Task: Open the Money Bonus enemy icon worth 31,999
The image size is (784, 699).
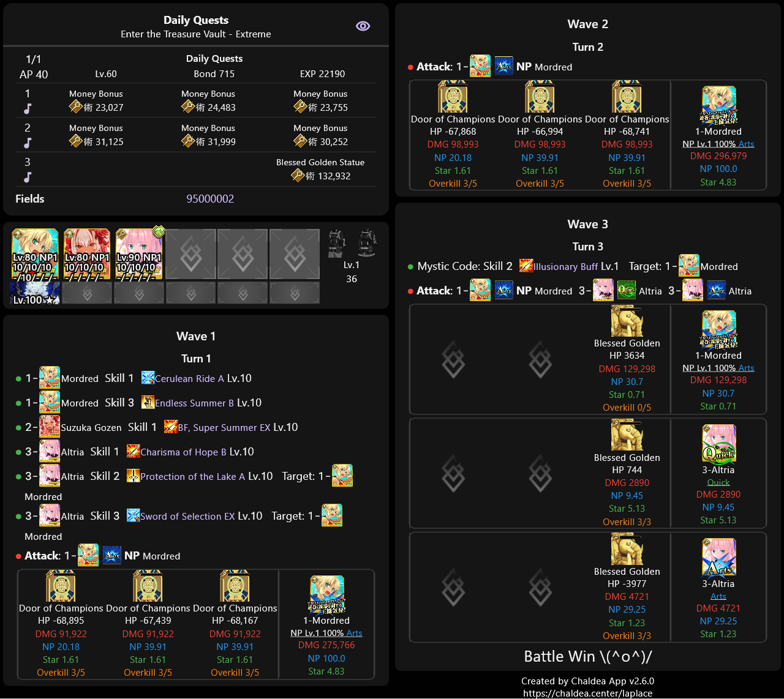Action: [188, 141]
